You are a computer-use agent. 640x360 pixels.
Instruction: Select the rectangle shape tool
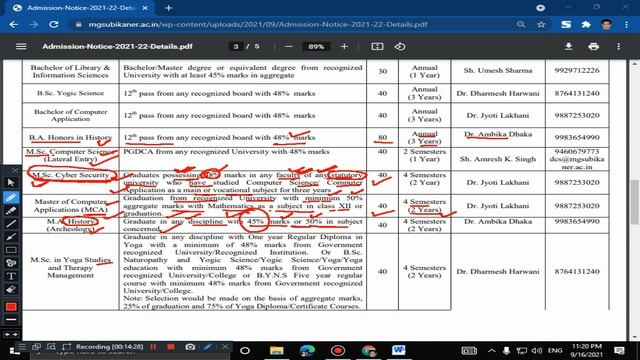coord(11,250)
